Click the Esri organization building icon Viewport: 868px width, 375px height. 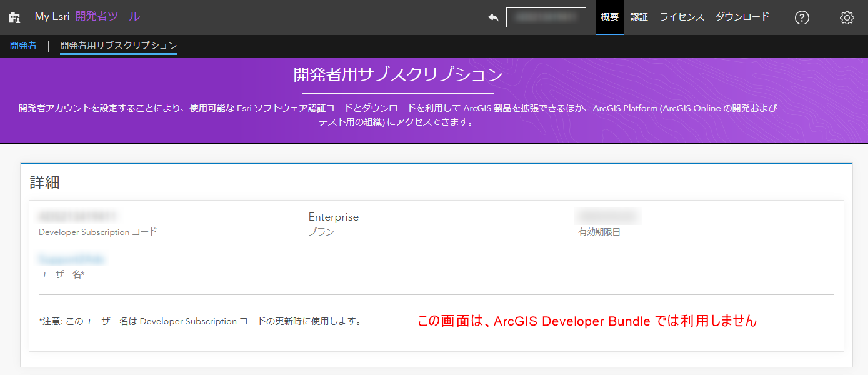pos(14,17)
